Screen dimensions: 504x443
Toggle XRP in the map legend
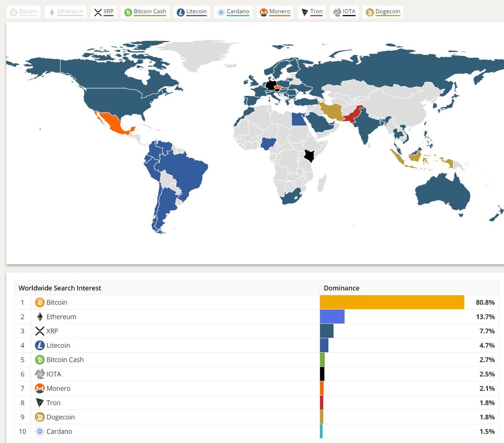104,12
